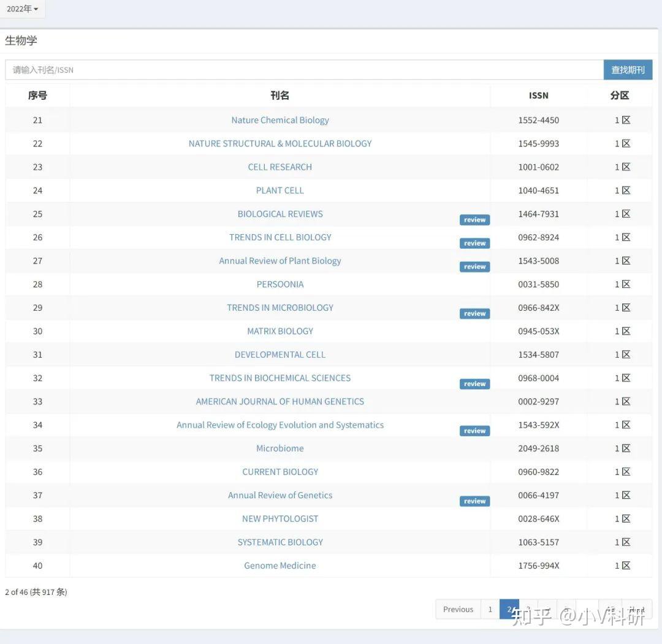Click review badge for Annual Review of Ecology Evolution
This screenshot has height=644, width=662.
coord(474,431)
